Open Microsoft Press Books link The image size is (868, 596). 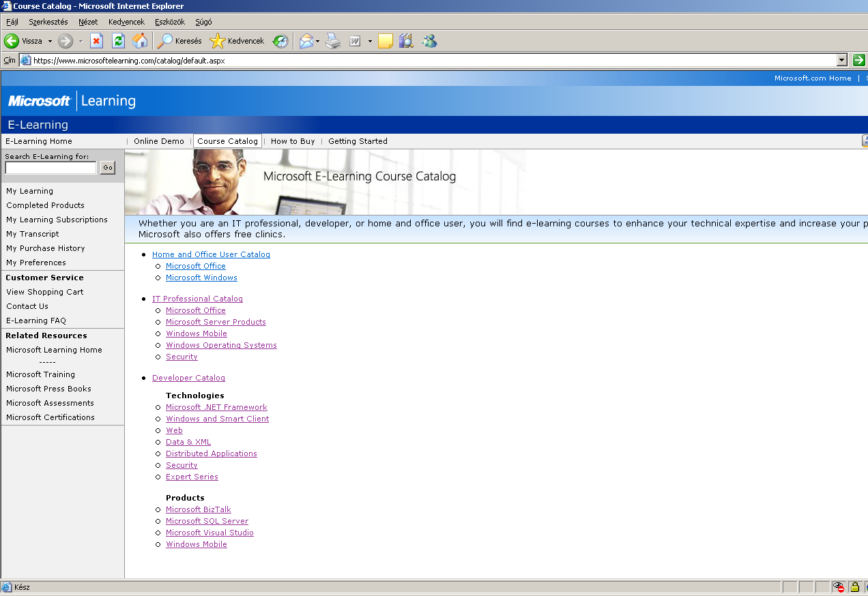coord(48,389)
